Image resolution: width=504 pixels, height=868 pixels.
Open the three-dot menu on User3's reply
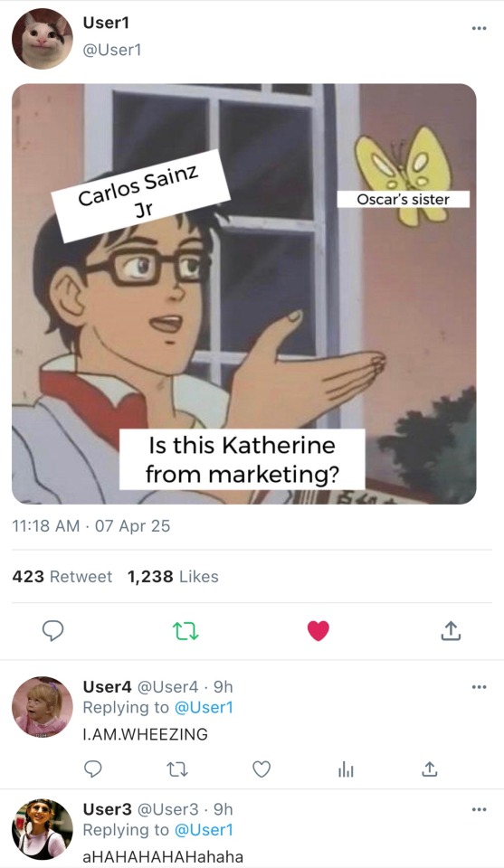479,809
